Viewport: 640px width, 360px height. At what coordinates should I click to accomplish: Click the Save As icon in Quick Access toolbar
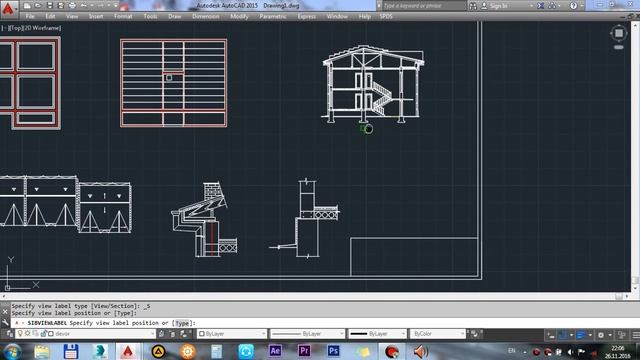point(61,6)
